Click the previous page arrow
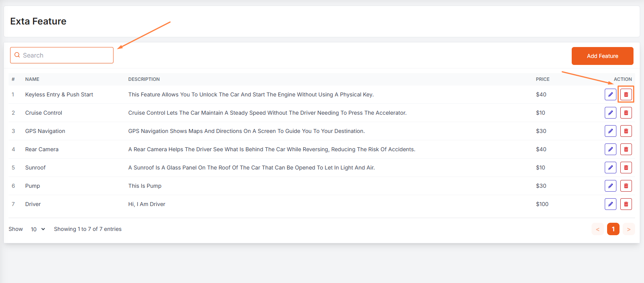The width and height of the screenshot is (644, 283). (x=597, y=229)
